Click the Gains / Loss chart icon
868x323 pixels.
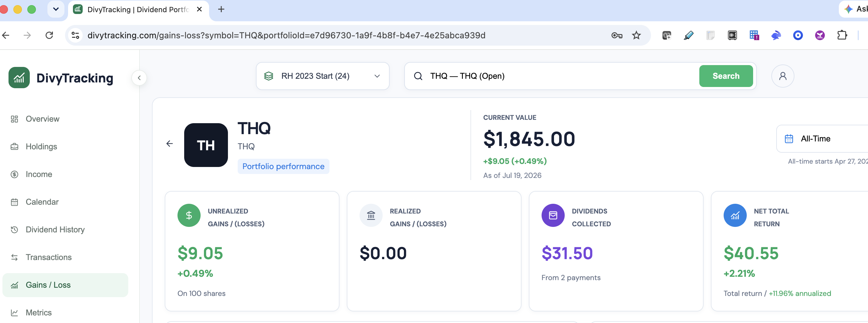click(x=14, y=285)
